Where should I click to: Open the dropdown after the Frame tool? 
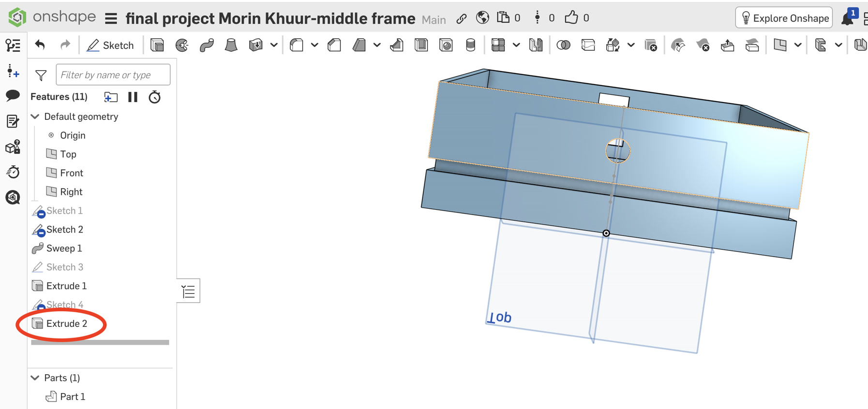point(838,45)
